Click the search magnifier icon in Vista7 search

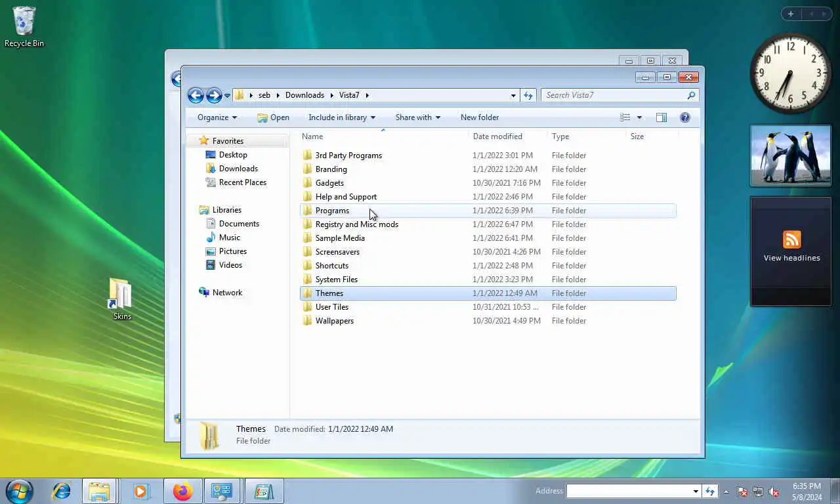pos(691,95)
